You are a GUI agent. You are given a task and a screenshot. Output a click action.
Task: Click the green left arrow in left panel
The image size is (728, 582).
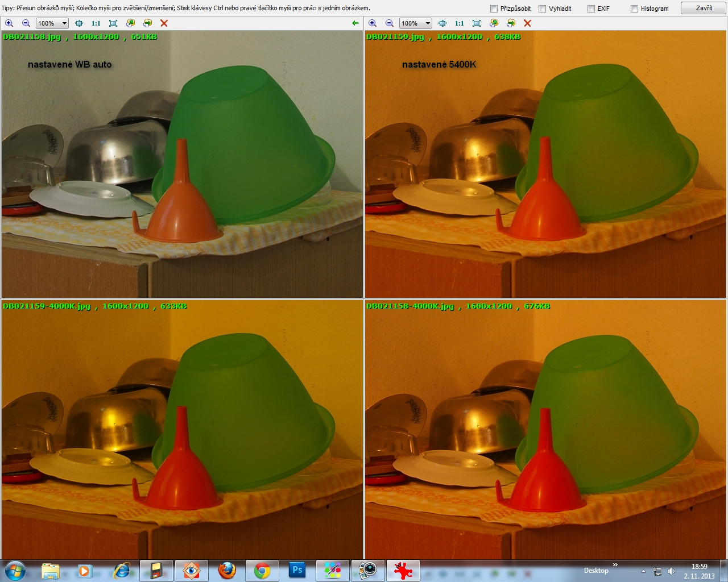point(355,23)
